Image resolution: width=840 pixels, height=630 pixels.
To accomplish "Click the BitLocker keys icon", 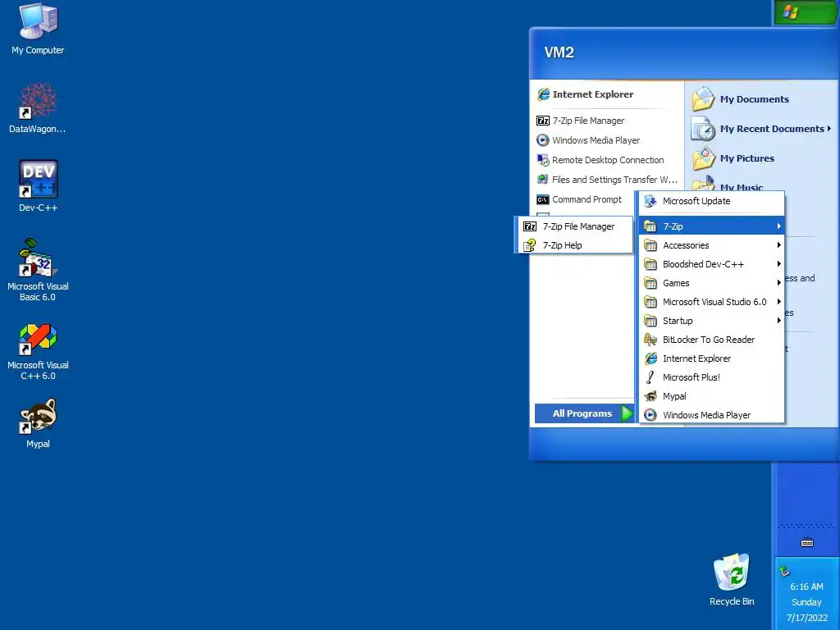I will (x=651, y=340).
